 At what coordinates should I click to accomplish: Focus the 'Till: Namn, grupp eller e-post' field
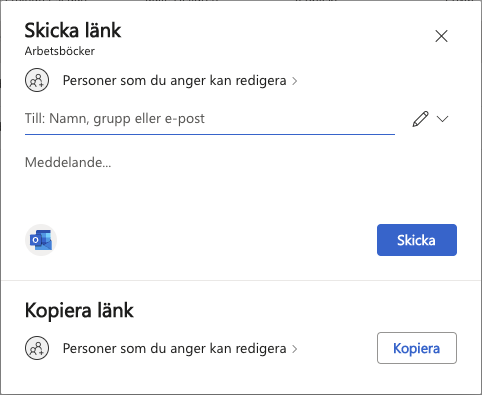210,119
